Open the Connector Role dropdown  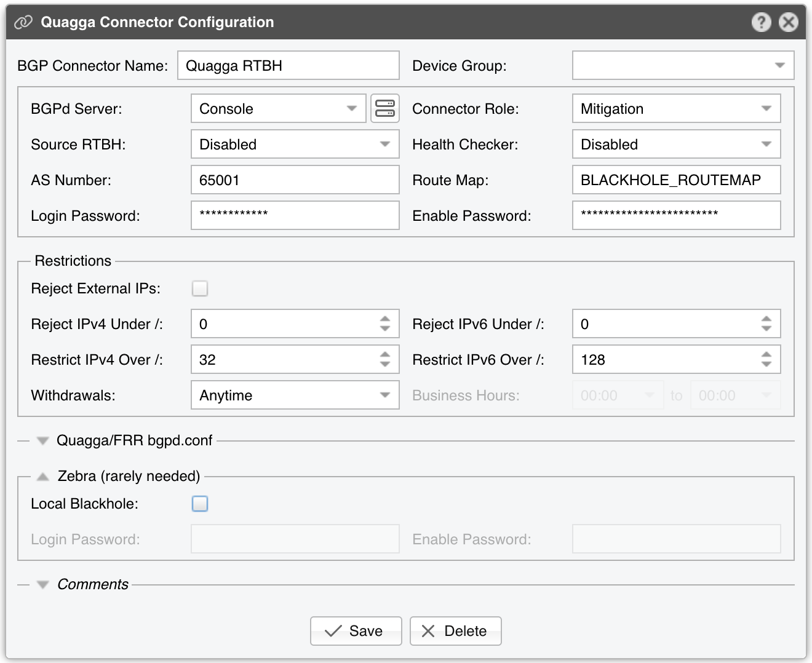pos(676,108)
